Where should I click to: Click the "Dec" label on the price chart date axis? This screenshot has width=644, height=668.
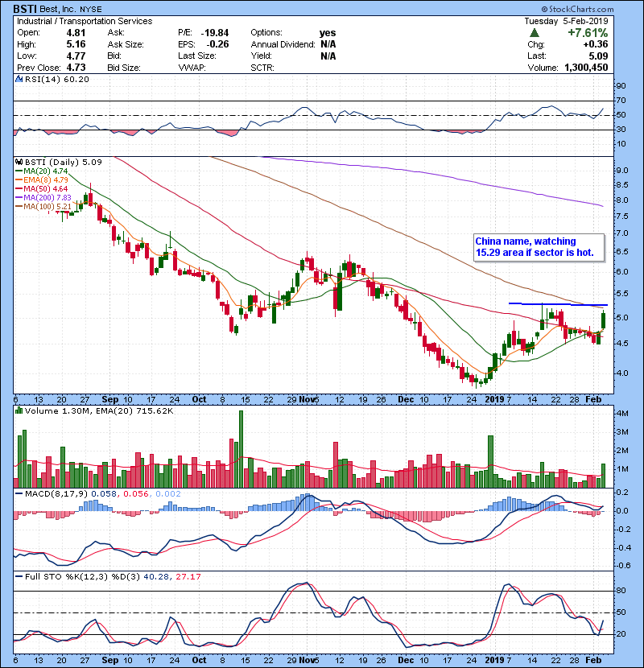(406, 400)
